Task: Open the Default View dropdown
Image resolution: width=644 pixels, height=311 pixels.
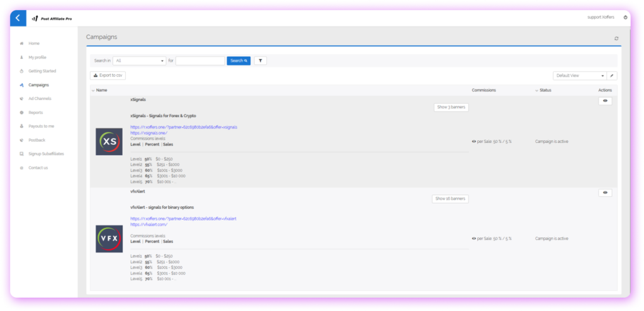Action: tap(579, 76)
